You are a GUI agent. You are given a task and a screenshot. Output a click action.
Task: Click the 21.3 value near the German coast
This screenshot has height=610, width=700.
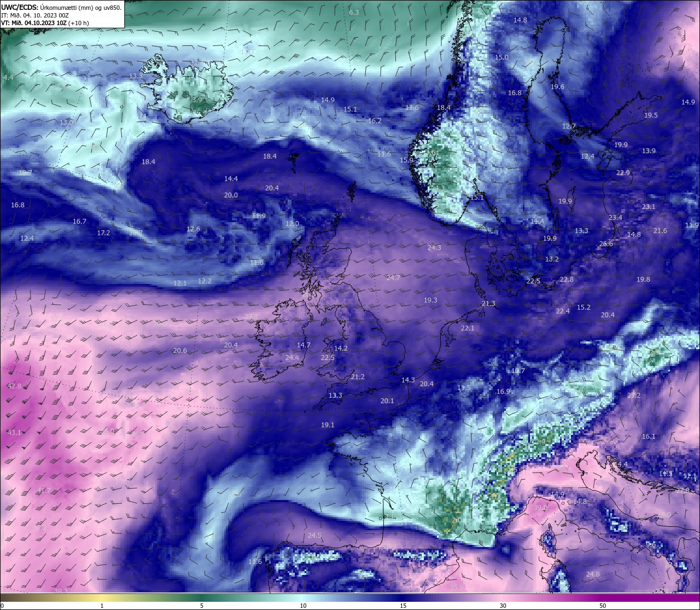pyautogui.click(x=488, y=303)
